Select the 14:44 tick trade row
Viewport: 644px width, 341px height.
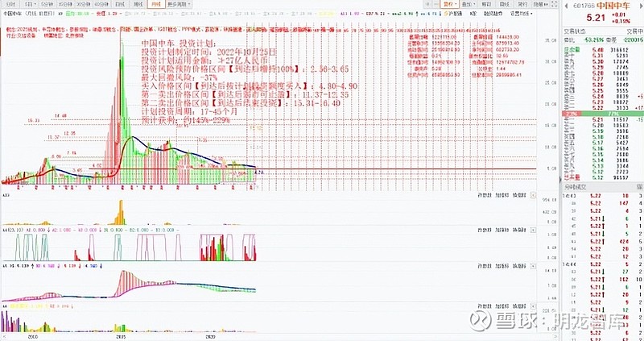point(602,264)
